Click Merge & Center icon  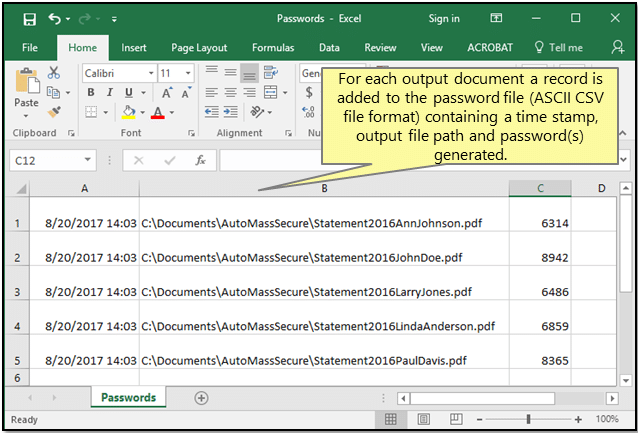271,92
